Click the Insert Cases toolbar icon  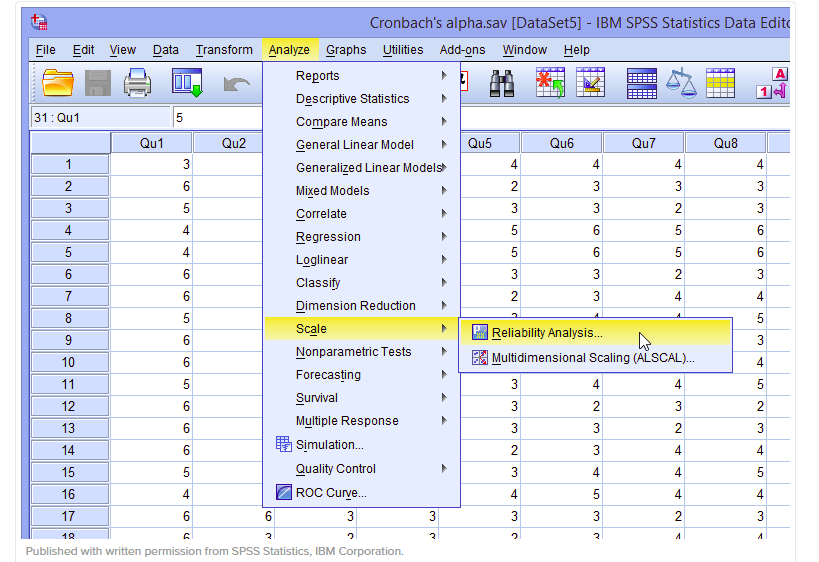[x=551, y=83]
